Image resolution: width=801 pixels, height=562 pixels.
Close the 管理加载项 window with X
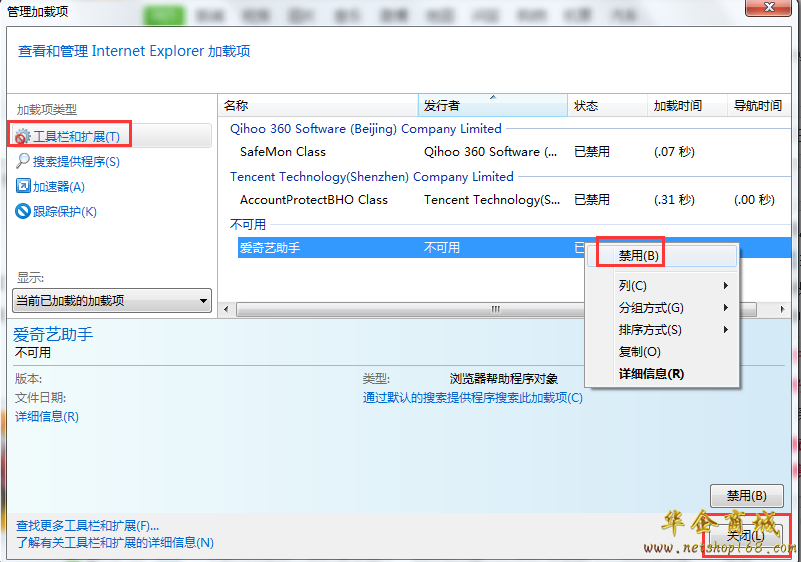[x=768, y=7]
